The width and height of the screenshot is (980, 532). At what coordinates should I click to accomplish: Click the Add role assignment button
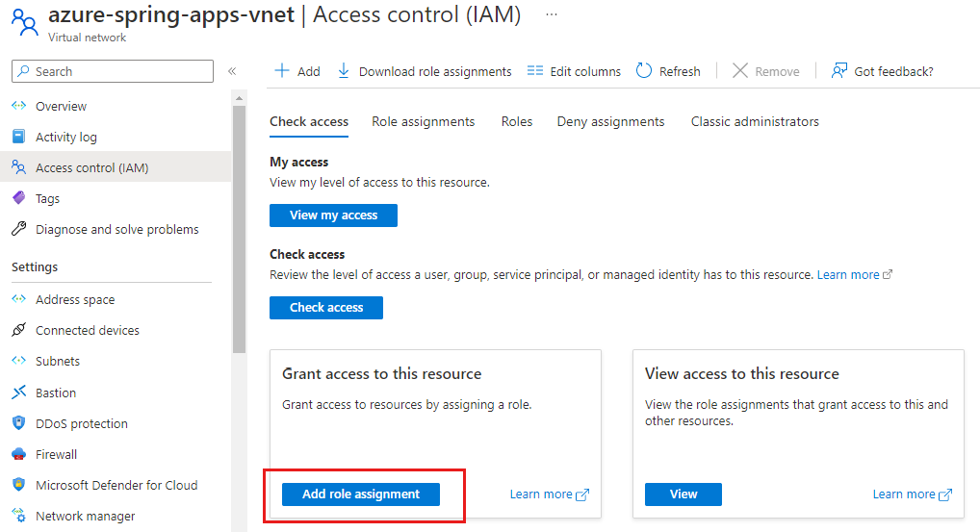(x=361, y=494)
